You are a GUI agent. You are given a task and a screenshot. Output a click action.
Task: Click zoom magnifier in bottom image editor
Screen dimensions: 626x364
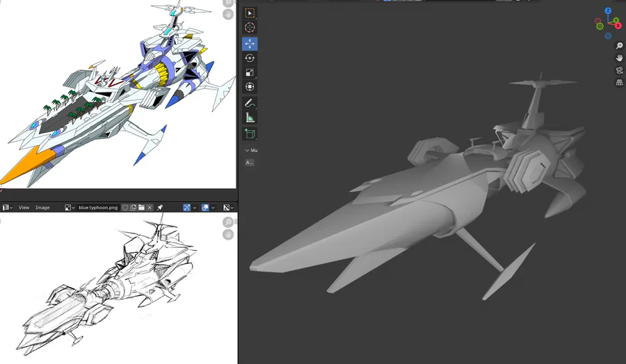coord(228,222)
